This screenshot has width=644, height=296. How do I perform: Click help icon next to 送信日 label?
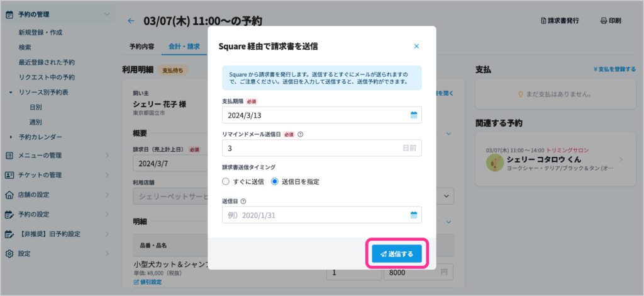pos(243,201)
